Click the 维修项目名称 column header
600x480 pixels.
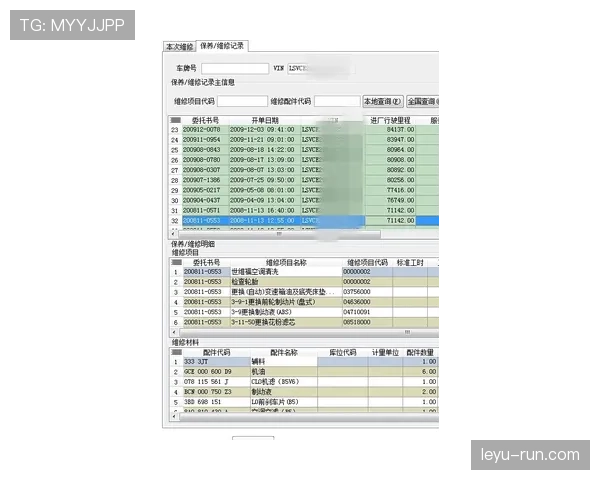(x=286, y=263)
